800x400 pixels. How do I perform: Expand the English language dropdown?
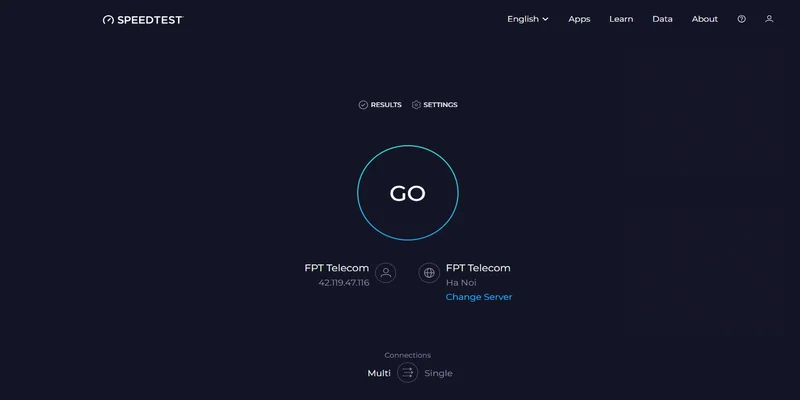coord(527,19)
